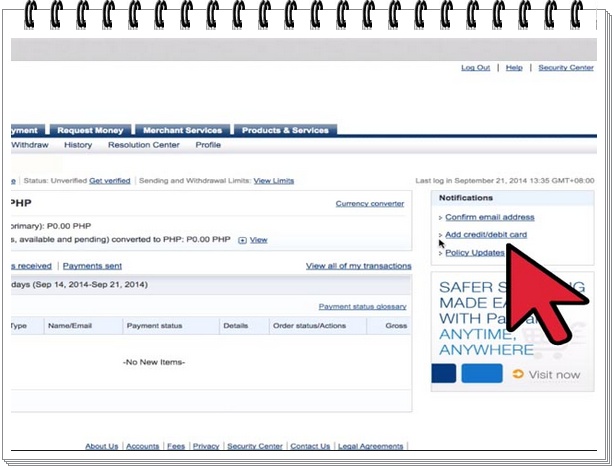Click the Visit now arrow icon
The image size is (614, 468).
coord(518,374)
